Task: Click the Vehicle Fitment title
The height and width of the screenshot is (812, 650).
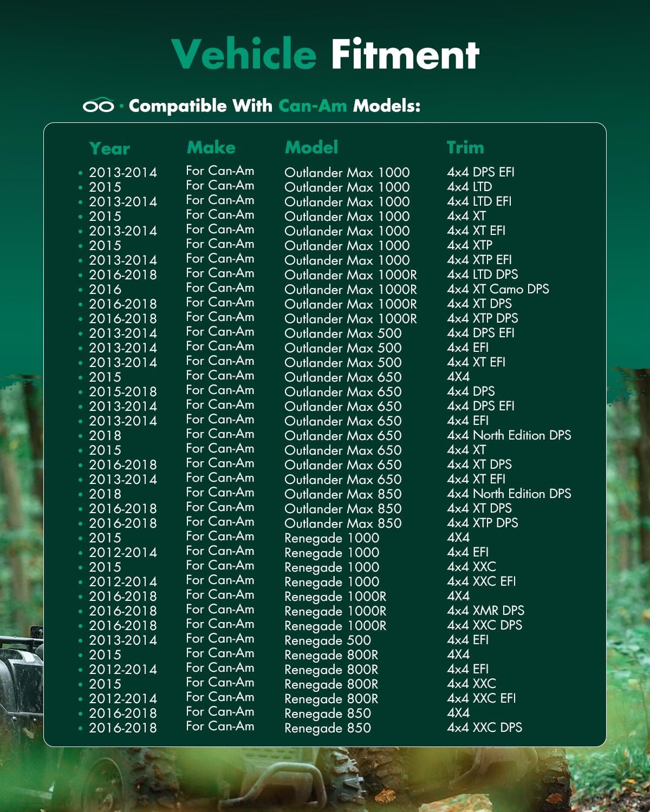Action: pyautogui.click(x=325, y=54)
